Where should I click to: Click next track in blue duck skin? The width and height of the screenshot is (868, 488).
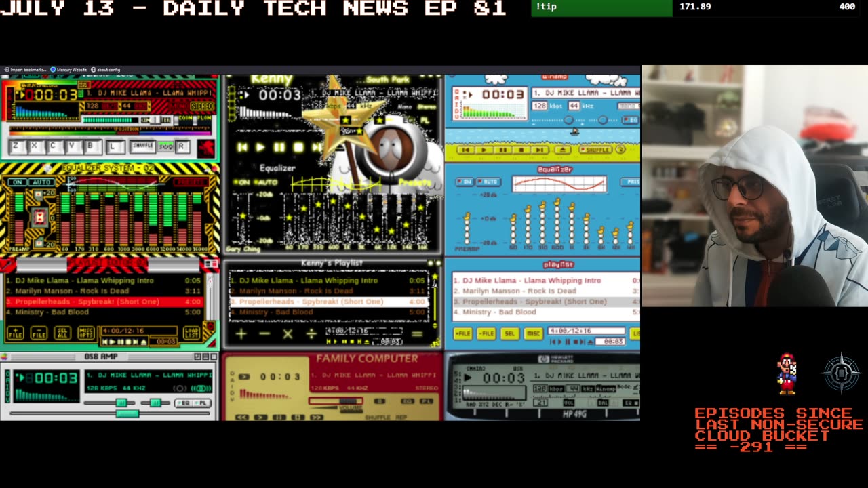540,150
